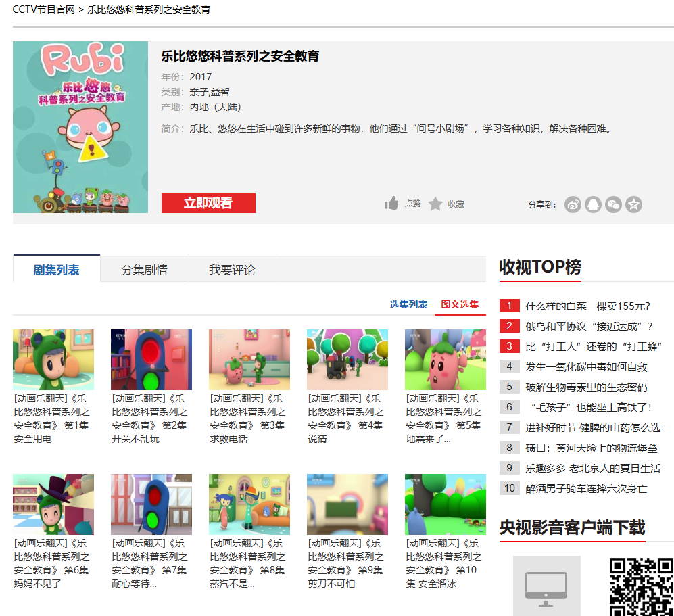Share the show to Sina Weibo
674x616 pixels.
pyautogui.click(x=573, y=204)
